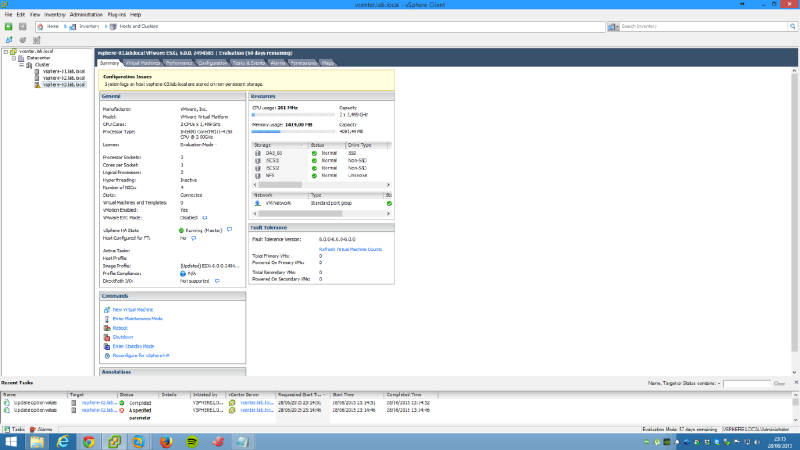Switch to the Virtual Machines tab
Screen dimensions: 800x450
[x=143, y=62]
